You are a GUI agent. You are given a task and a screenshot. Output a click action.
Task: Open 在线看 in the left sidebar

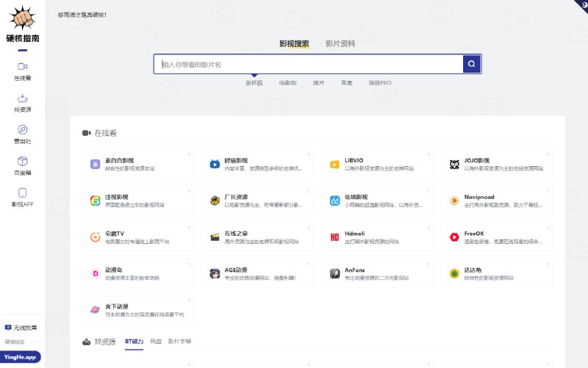click(x=23, y=71)
